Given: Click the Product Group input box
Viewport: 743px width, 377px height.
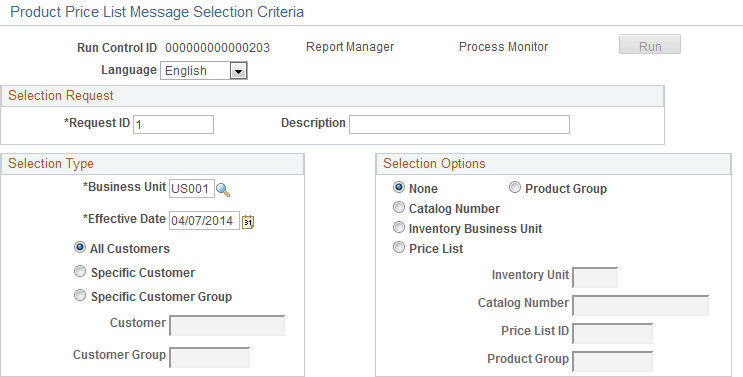Looking at the screenshot, I should (x=612, y=361).
